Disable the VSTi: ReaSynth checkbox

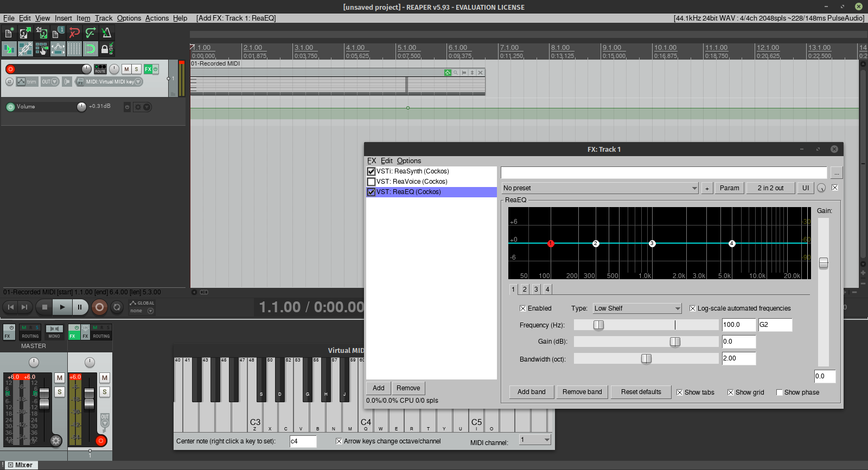[372, 171]
